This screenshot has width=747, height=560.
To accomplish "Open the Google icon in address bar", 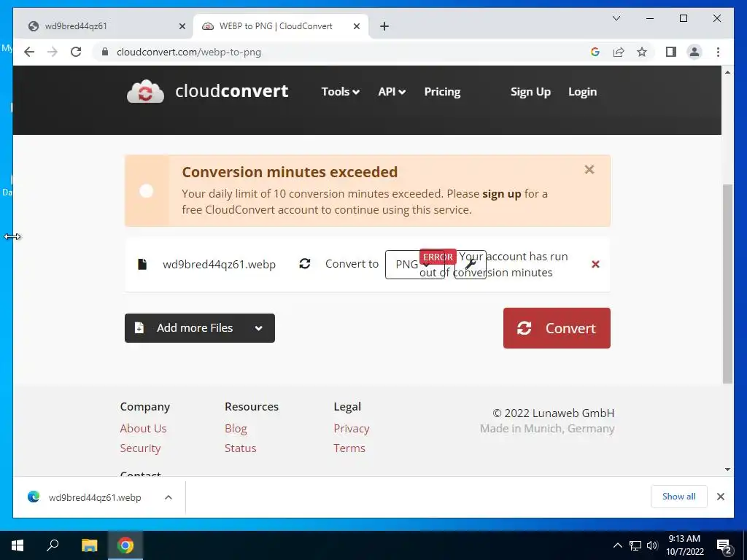I will (x=595, y=52).
